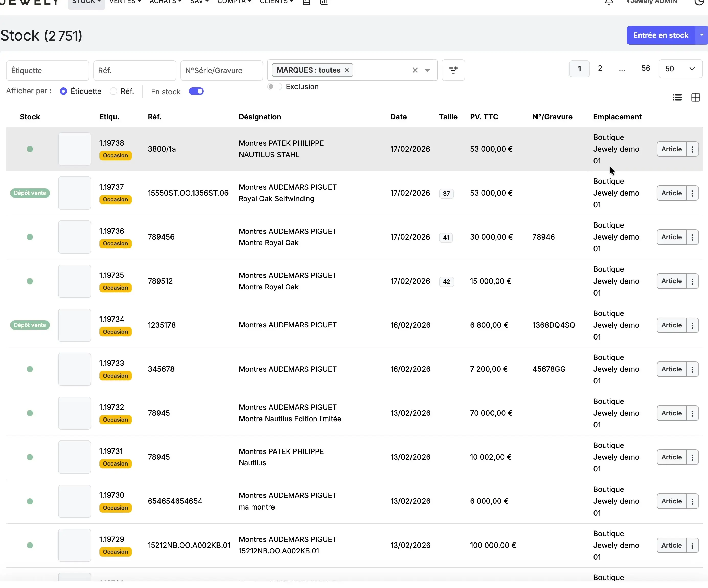The height and width of the screenshot is (588, 708).
Task: Open three-dot menu for item 1.19738
Action: click(x=692, y=149)
